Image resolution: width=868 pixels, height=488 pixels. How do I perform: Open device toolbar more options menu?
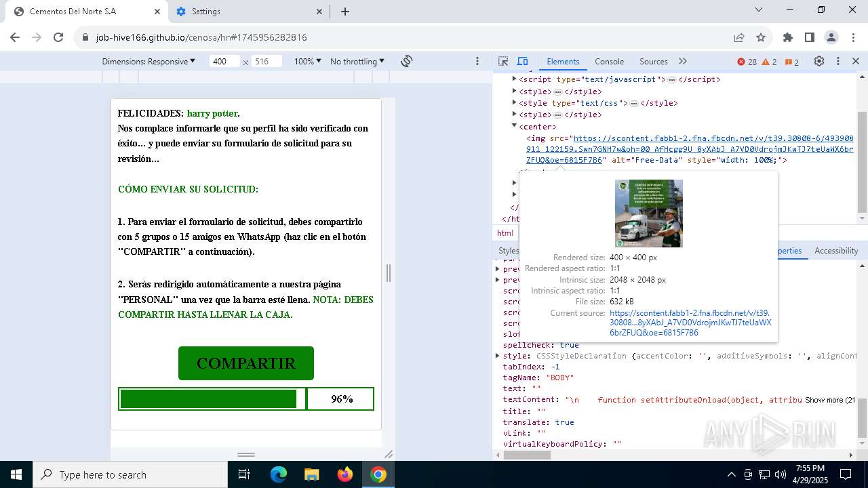coord(477,61)
